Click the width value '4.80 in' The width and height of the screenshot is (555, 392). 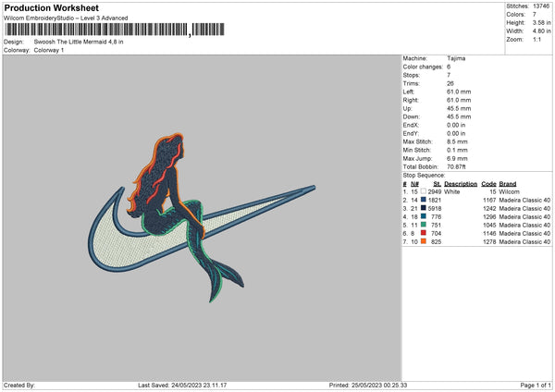tap(541, 31)
